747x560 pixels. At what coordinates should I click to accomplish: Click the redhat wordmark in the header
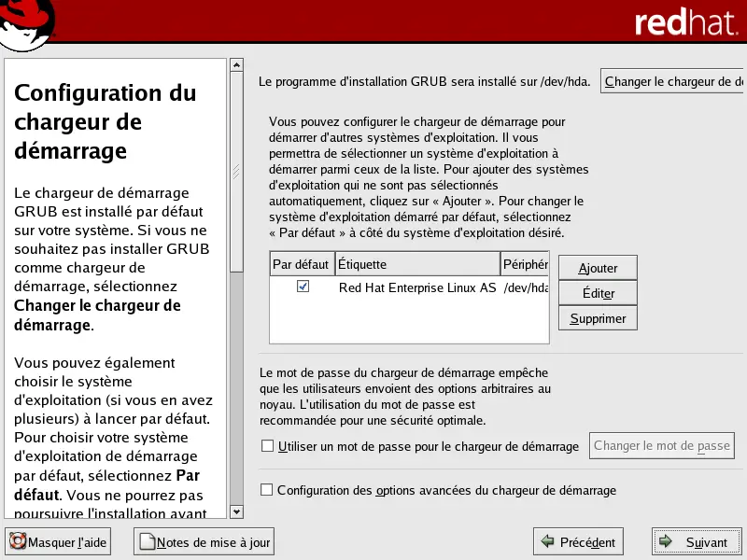pos(685,22)
